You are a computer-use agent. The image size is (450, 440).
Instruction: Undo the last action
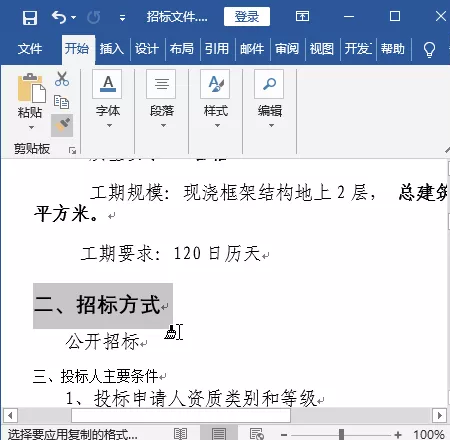[59, 17]
